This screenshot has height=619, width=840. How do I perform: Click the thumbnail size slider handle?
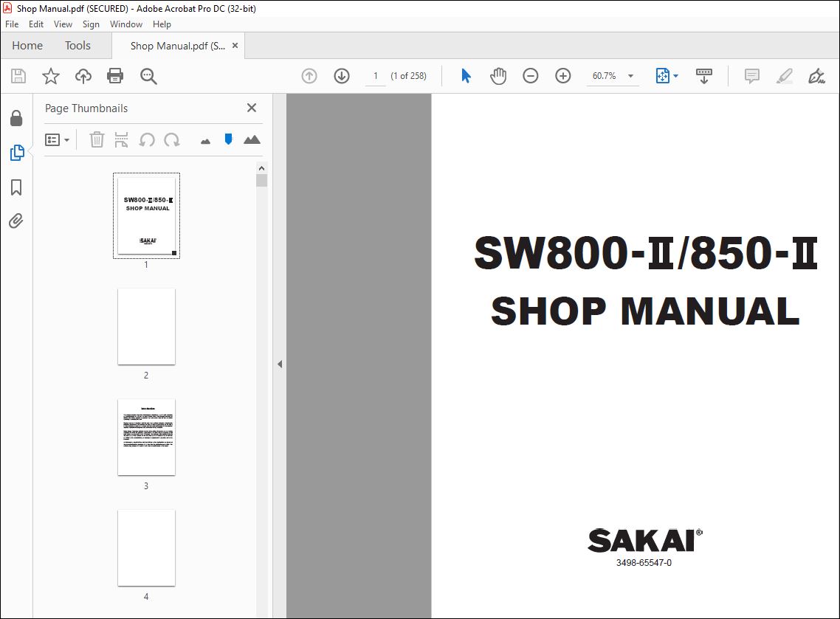click(x=228, y=139)
